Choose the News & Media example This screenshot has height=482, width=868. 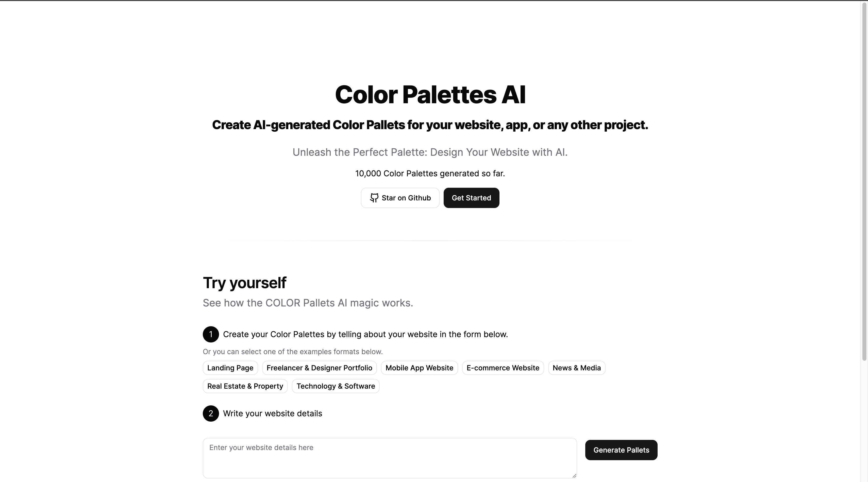click(x=577, y=368)
